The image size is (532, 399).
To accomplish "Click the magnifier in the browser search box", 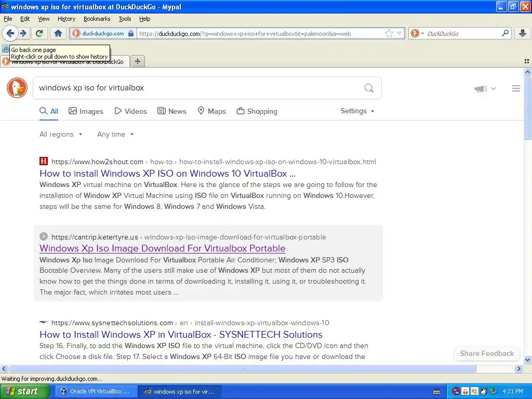I will [505, 33].
